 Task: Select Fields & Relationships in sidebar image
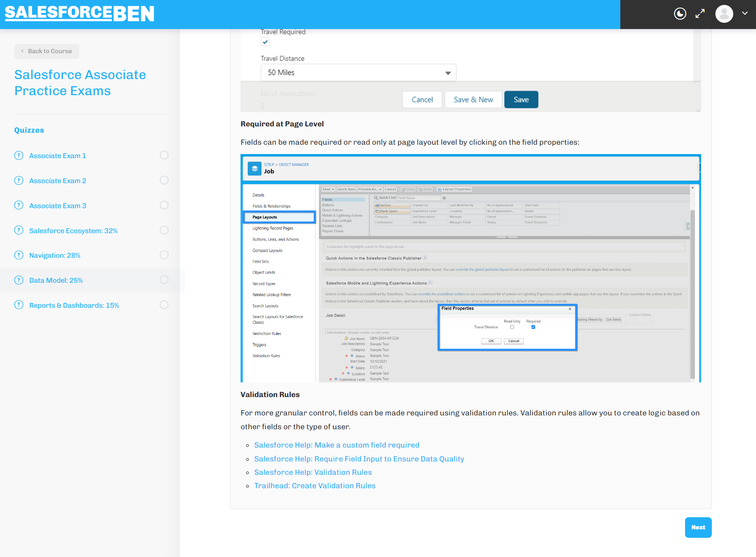pyautogui.click(x=271, y=206)
